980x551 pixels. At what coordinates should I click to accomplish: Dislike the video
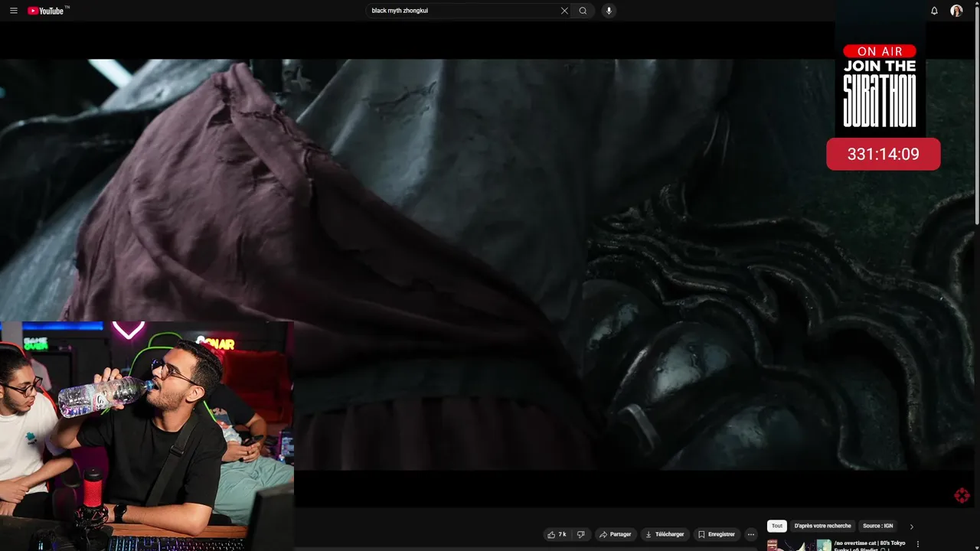click(x=580, y=534)
